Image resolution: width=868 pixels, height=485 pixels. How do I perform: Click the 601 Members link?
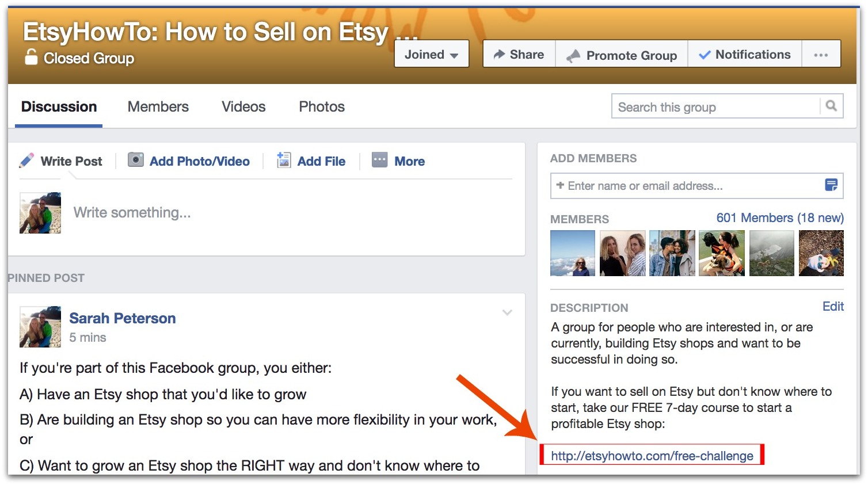click(x=780, y=218)
